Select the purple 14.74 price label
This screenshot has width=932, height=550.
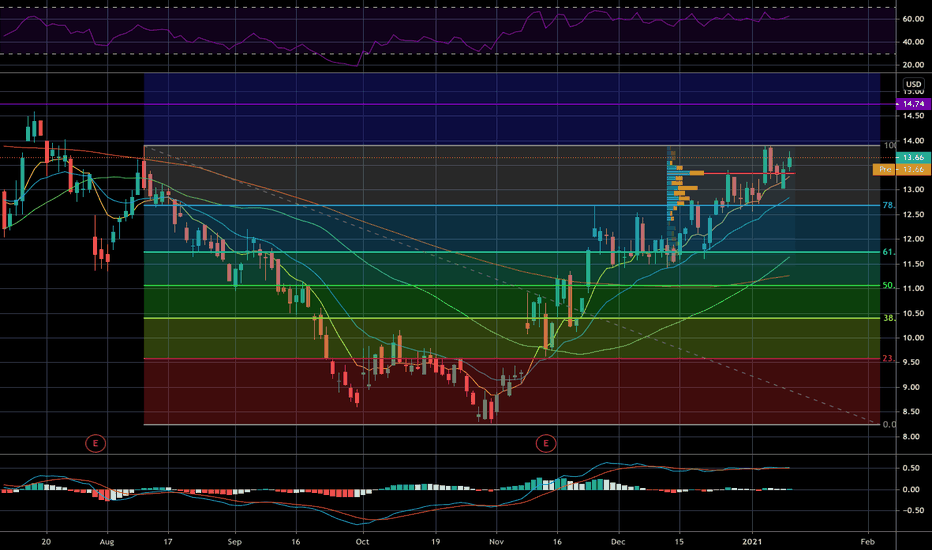[913, 104]
